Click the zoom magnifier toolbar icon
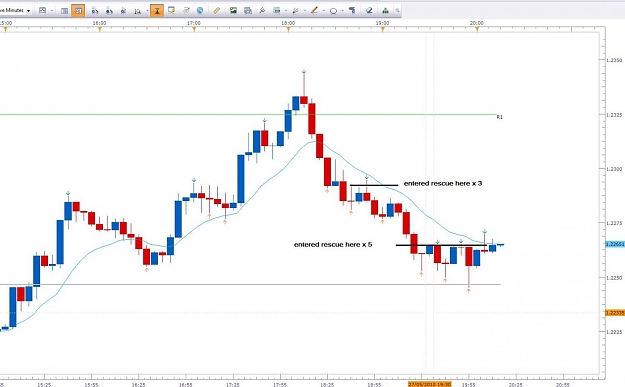The width and height of the screenshot is (625, 387). (x=138, y=11)
